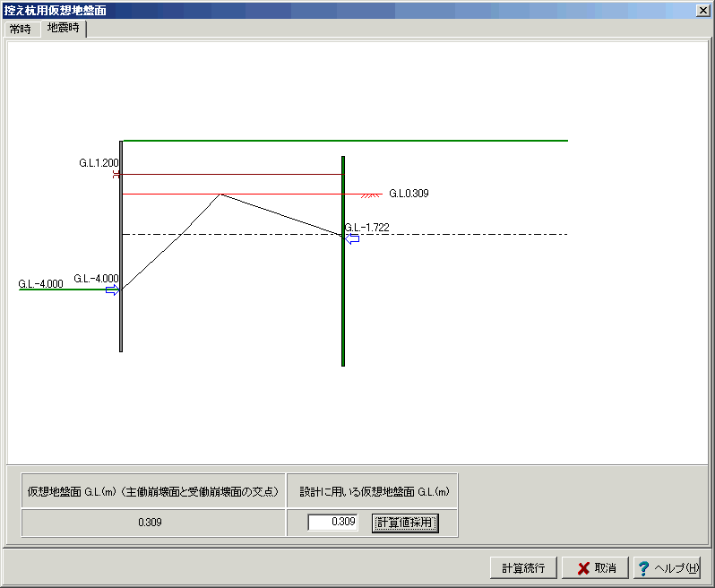Click the red ground hatch symbol

370,195
